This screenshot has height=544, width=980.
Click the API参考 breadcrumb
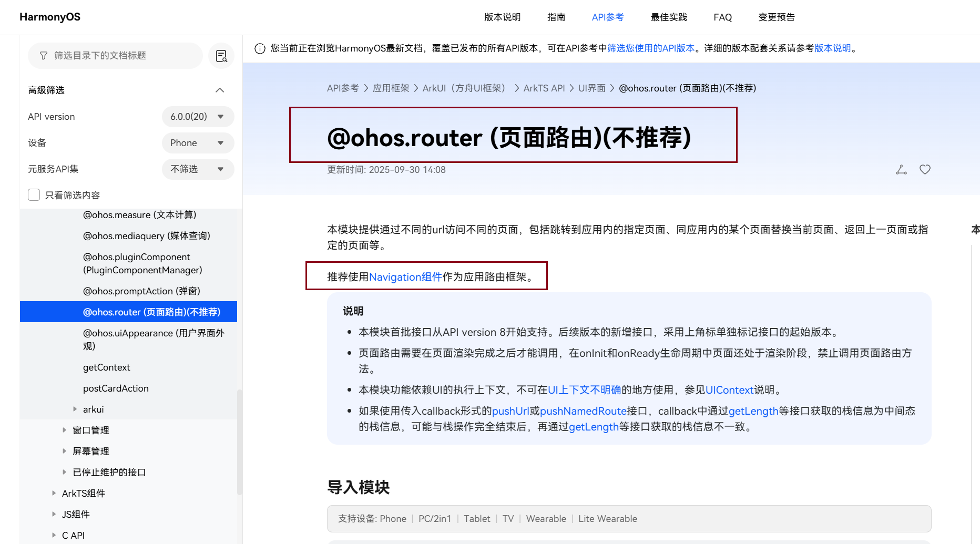pos(343,88)
